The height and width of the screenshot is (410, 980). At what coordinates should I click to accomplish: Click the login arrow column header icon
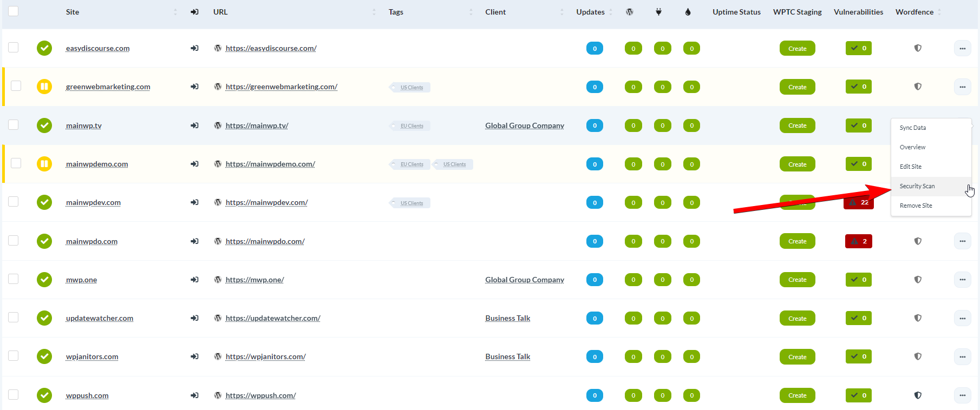click(x=194, y=12)
